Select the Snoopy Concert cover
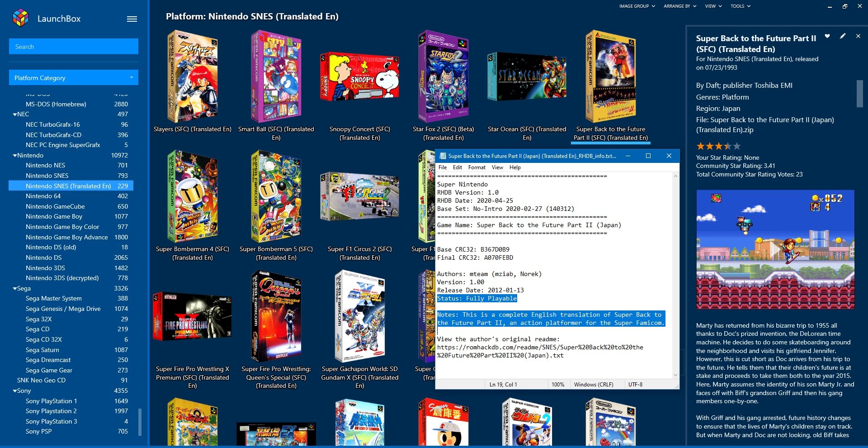 pyautogui.click(x=359, y=77)
